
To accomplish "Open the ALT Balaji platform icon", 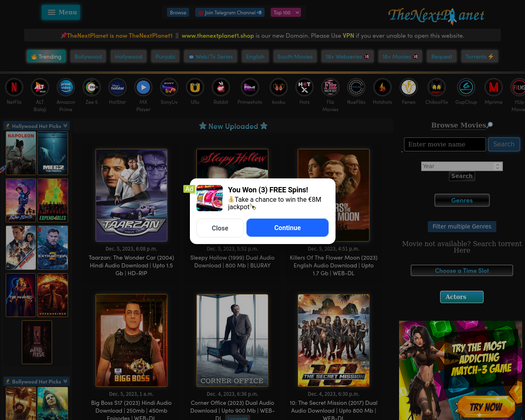I will 40,87.
